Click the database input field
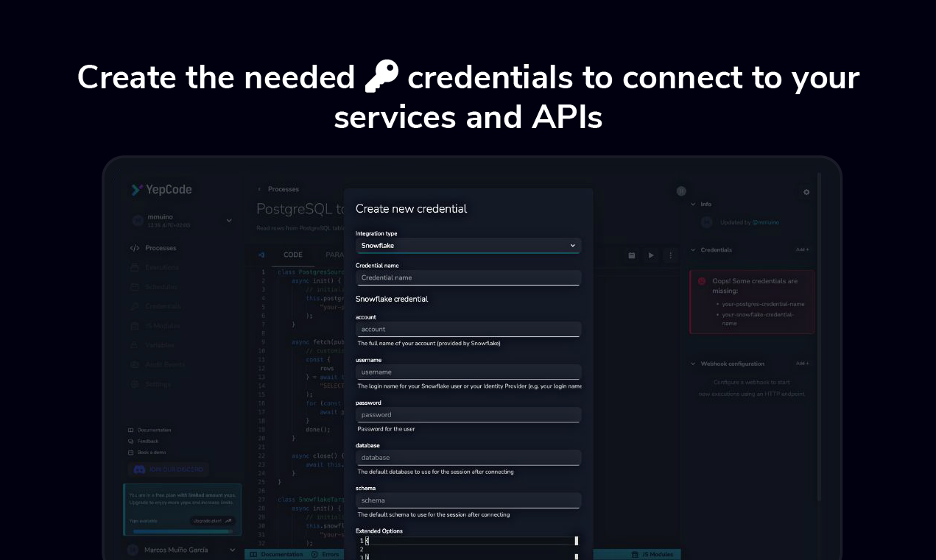The height and width of the screenshot is (560, 936). click(x=468, y=457)
